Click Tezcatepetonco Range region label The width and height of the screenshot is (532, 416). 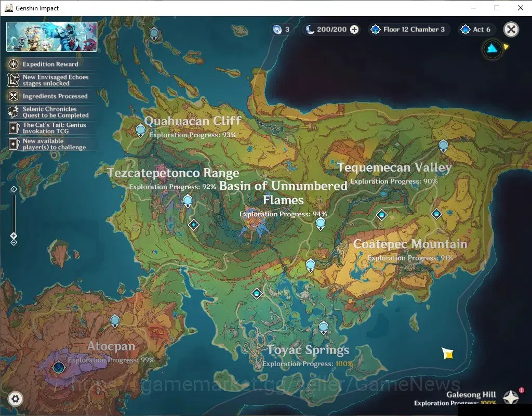(174, 173)
